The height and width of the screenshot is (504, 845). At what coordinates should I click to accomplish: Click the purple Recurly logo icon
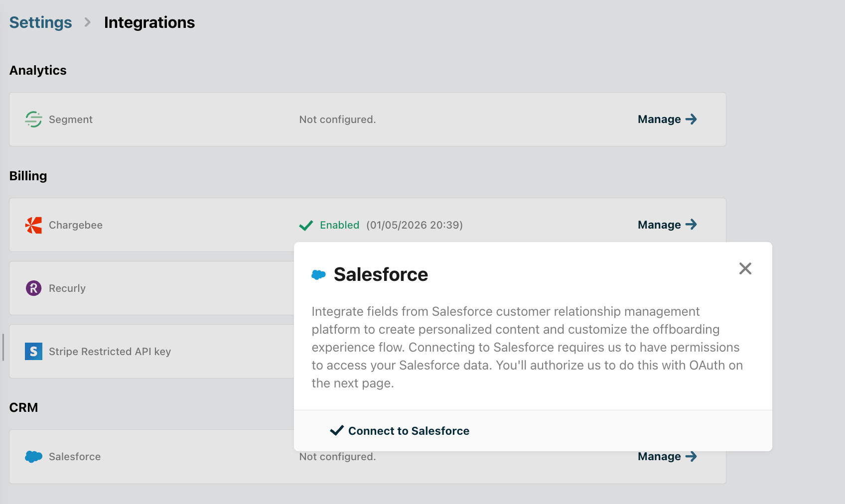[x=33, y=288]
